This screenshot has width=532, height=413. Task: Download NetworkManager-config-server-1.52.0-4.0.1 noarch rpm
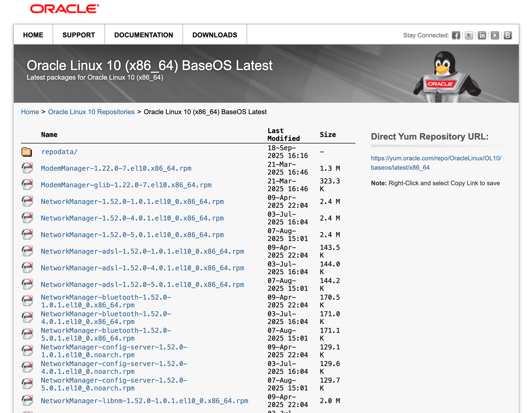[x=114, y=368]
